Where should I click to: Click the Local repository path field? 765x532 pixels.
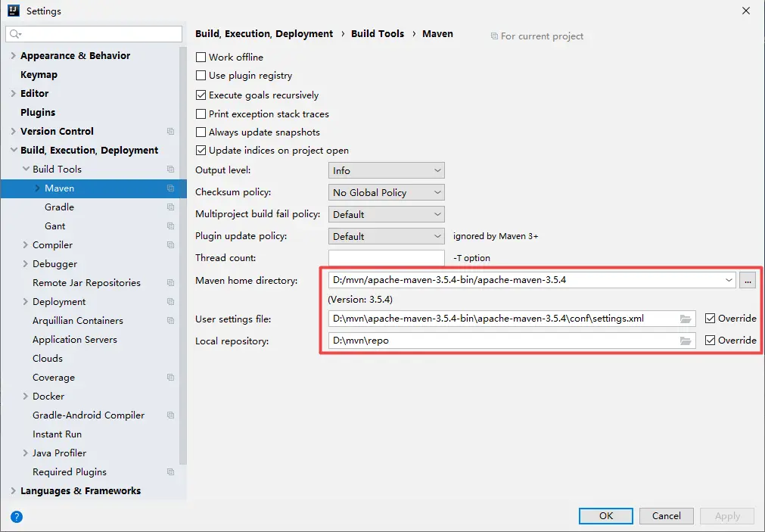click(x=512, y=341)
